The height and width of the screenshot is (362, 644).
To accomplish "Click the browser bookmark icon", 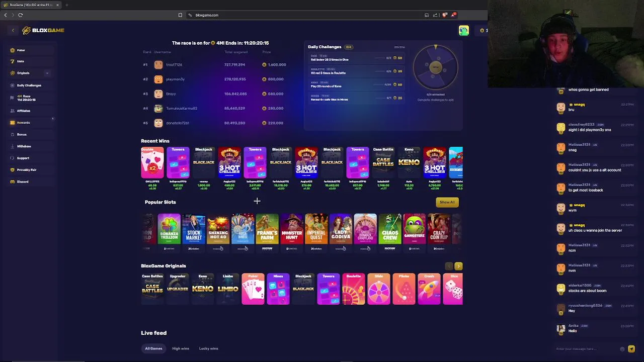I will (x=180, y=15).
